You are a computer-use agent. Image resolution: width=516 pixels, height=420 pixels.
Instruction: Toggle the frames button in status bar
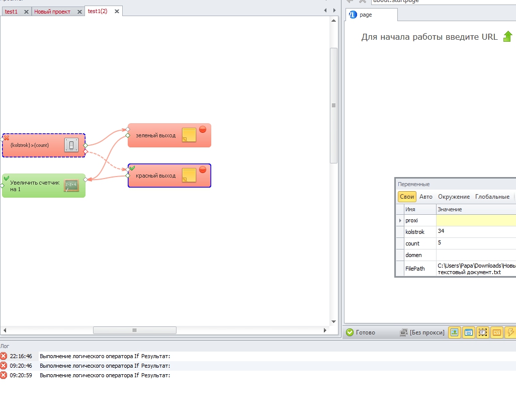pyautogui.click(x=483, y=332)
